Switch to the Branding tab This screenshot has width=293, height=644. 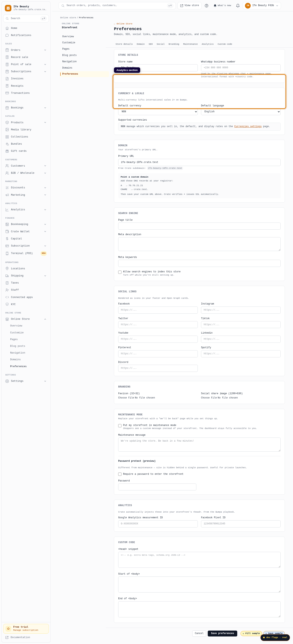[x=174, y=44]
